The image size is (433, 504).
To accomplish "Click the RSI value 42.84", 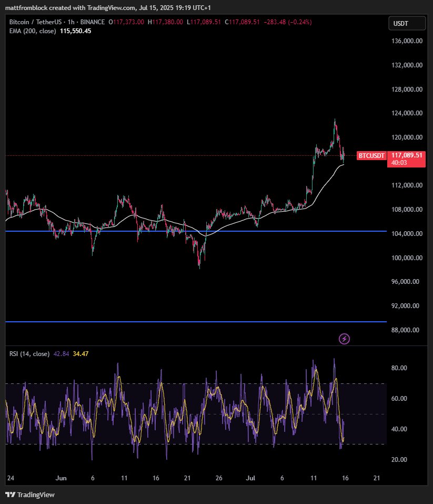I will (x=61, y=354).
